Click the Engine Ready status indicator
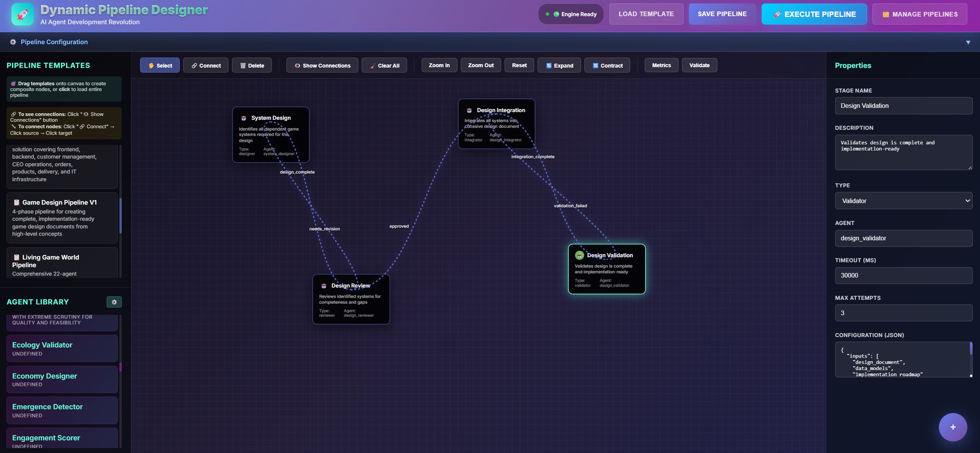The height and width of the screenshot is (453, 980). [571, 14]
